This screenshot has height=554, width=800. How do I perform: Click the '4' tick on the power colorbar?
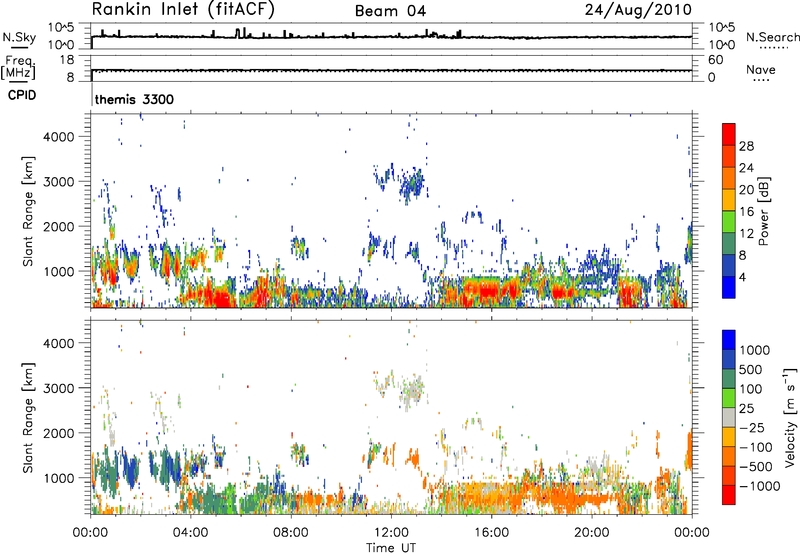742,277
